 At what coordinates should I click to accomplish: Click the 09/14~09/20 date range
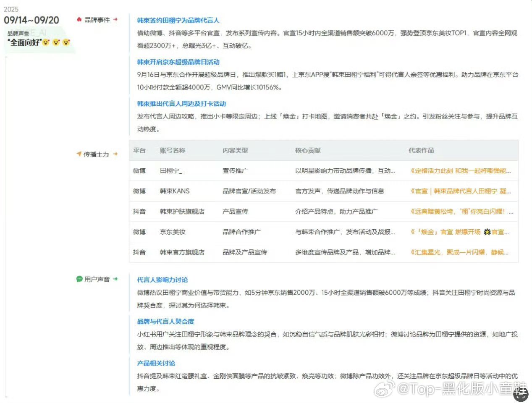click(31, 20)
